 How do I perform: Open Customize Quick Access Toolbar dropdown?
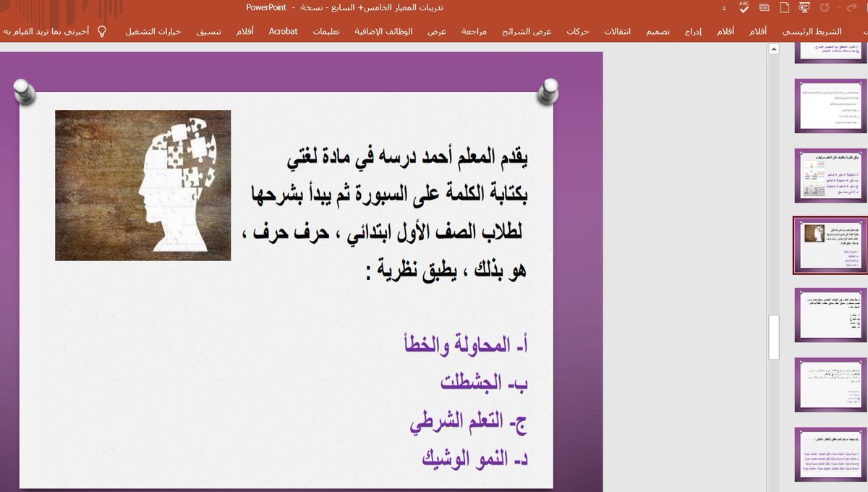tap(726, 7)
